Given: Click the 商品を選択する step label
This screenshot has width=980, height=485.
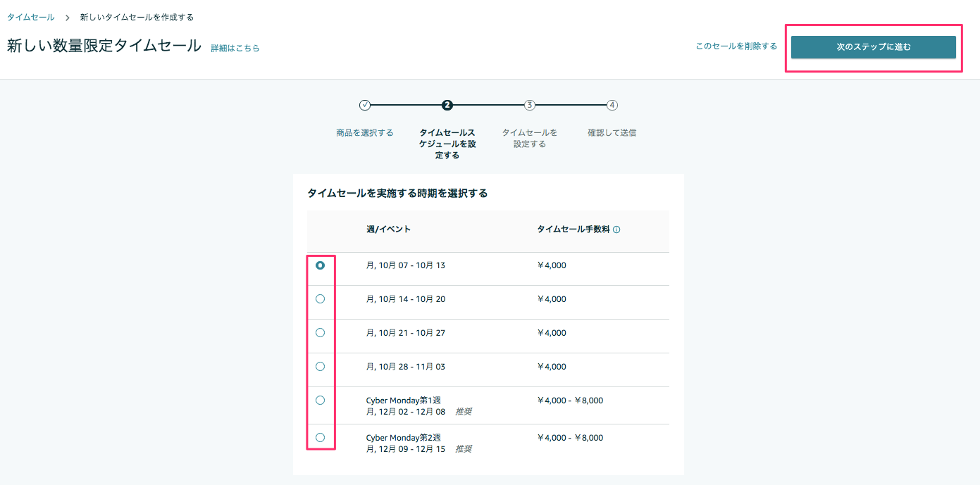Looking at the screenshot, I should coord(365,132).
